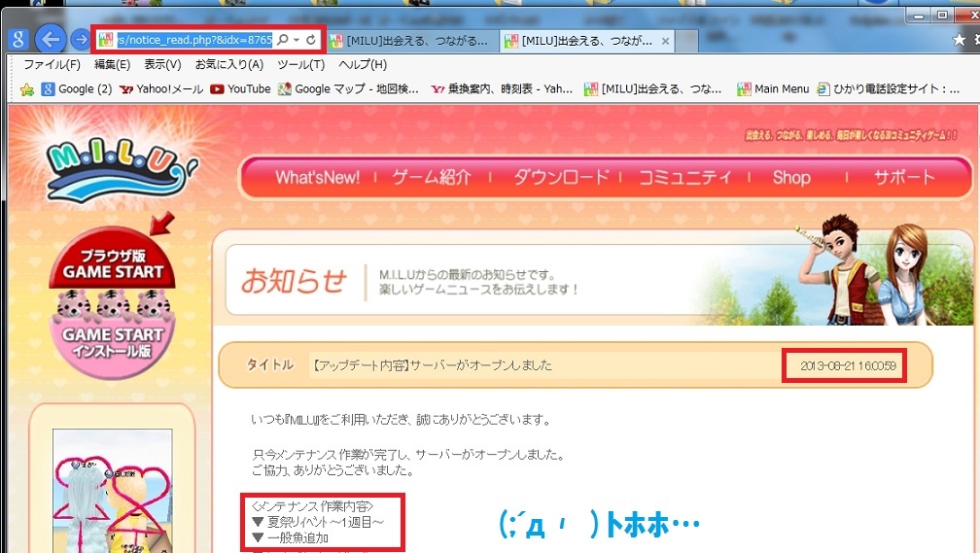Open the ファイル(F) menu

pos(52,64)
